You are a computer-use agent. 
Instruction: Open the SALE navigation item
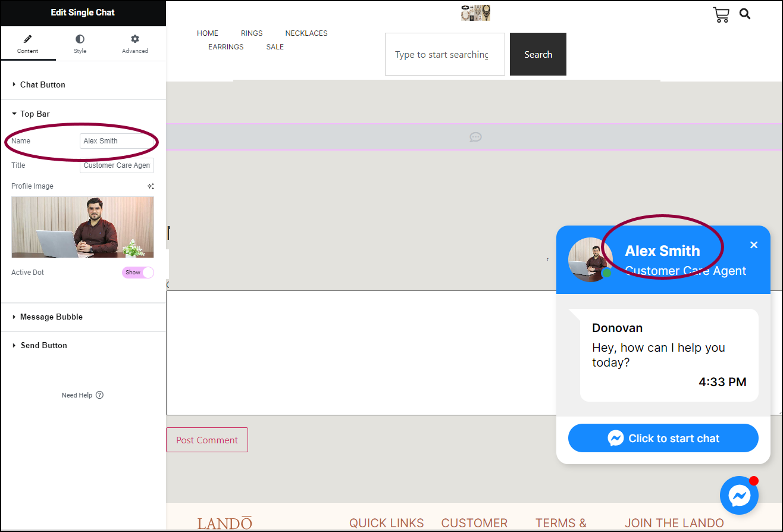[274, 46]
